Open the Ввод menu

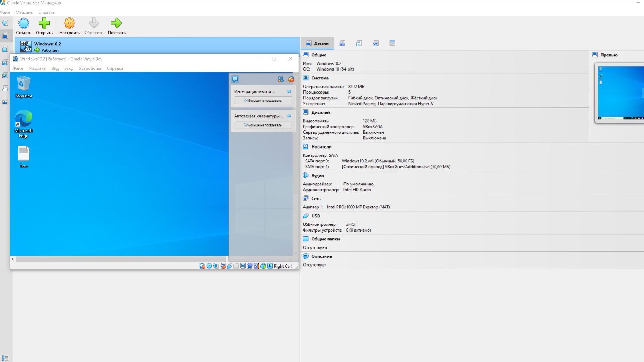(x=69, y=68)
